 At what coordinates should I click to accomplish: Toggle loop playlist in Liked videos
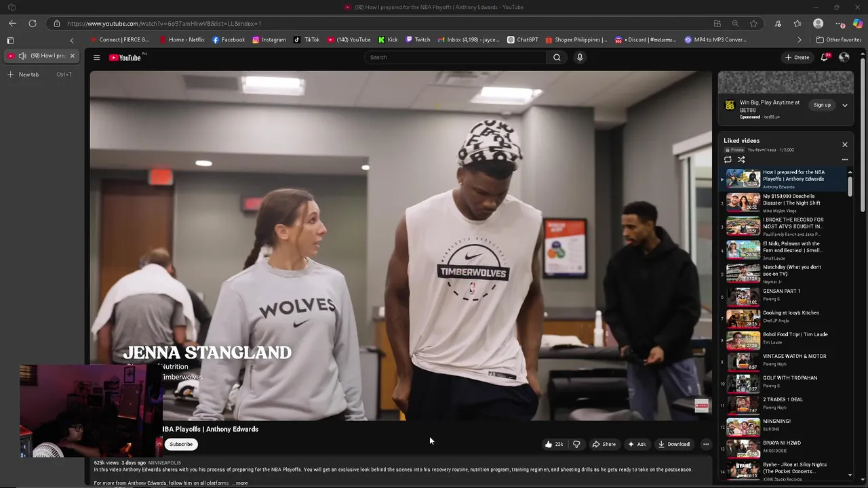[x=728, y=160]
